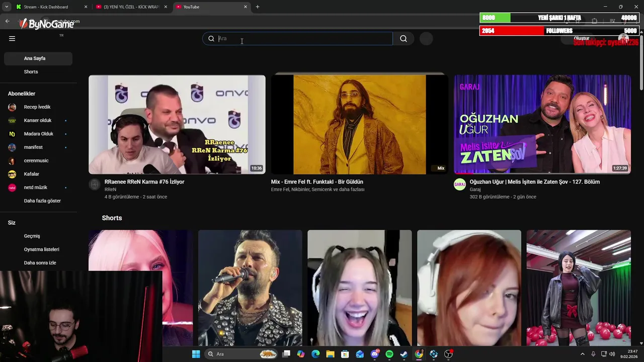Click the search magnifier button
Image resolution: width=644 pixels, height=362 pixels.
[404, 39]
